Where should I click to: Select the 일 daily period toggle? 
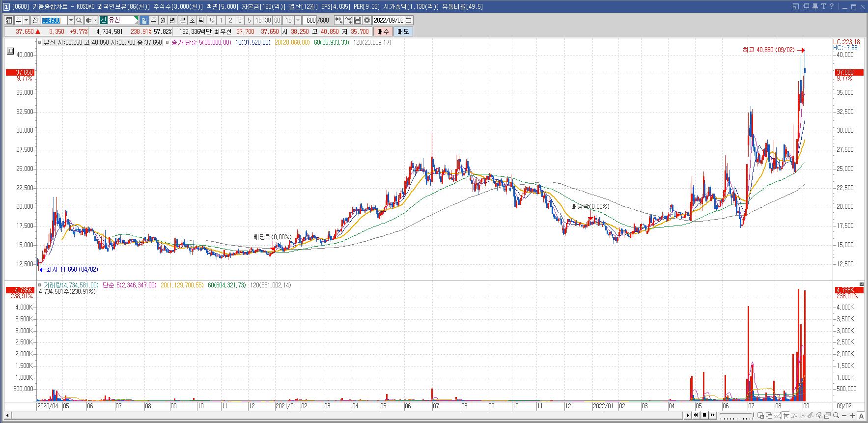click(x=144, y=20)
